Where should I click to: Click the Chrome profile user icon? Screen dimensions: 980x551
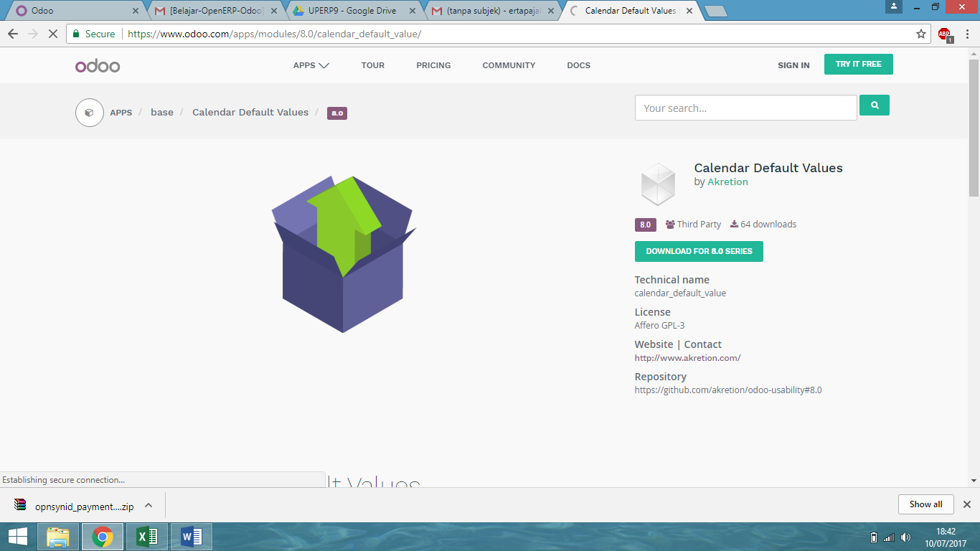(x=893, y=6)
